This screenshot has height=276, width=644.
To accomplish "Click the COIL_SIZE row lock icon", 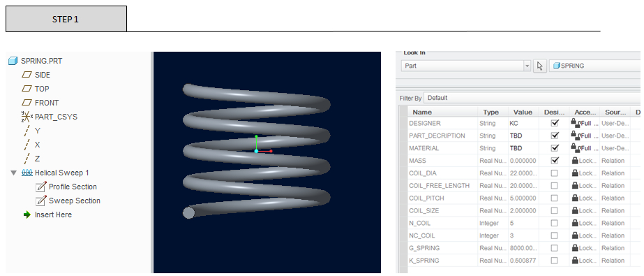I will [x=575, y=210].
